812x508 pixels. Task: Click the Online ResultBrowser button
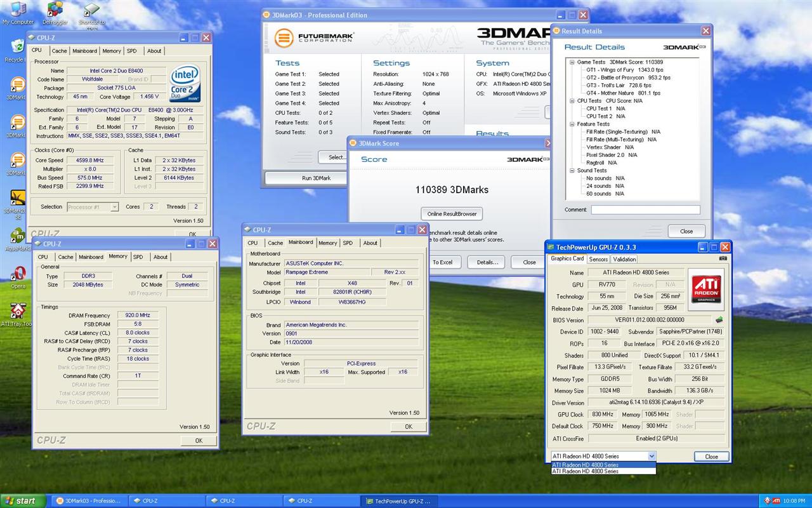(452, 213)
